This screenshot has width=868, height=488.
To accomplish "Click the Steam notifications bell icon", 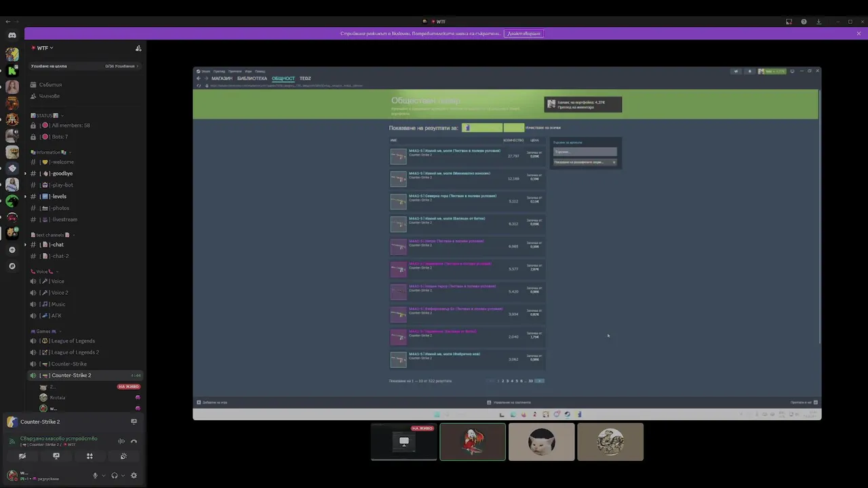I will (749, 71).
